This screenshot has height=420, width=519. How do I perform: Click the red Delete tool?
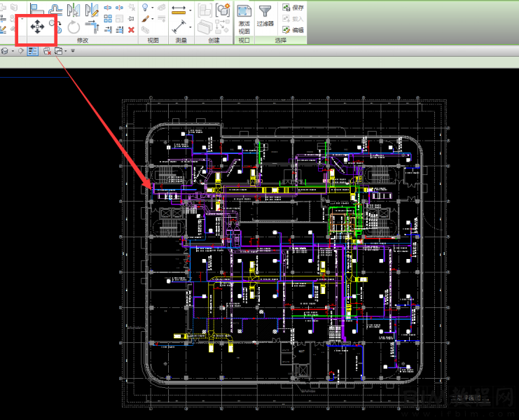click(x=132, y=30)
